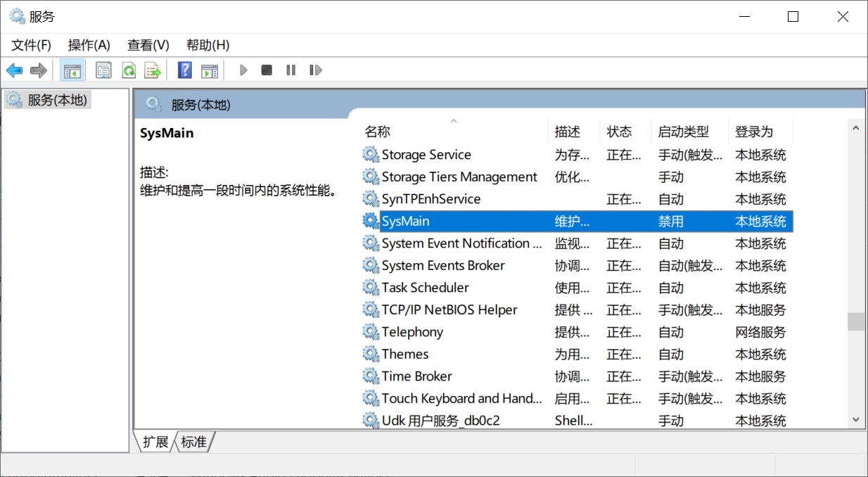The height and width of the screenshot is (477, 868).
Task: Open the Properties toolbar icon
Action: [x=103, y=70]
